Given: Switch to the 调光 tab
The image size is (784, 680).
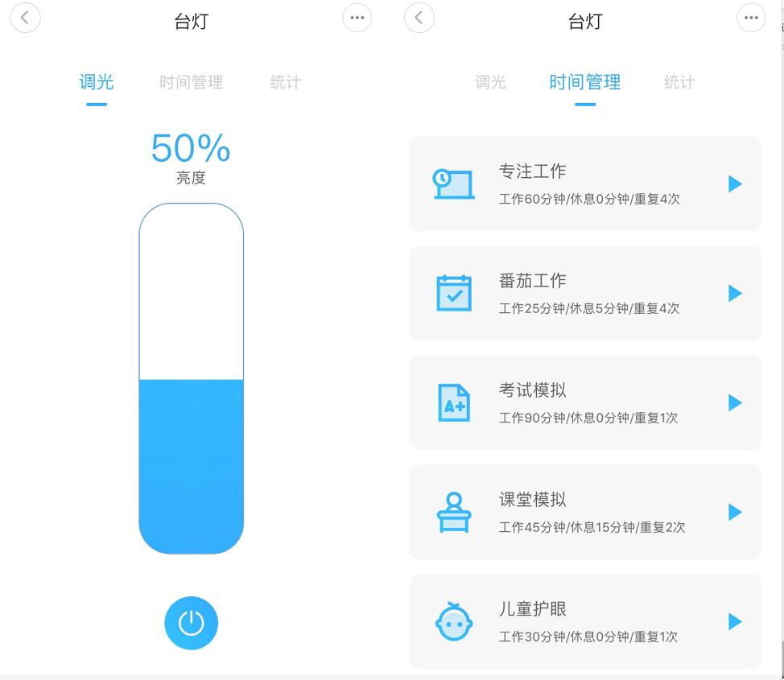Looking at the screenshot, I should click(x=97, y=81).
